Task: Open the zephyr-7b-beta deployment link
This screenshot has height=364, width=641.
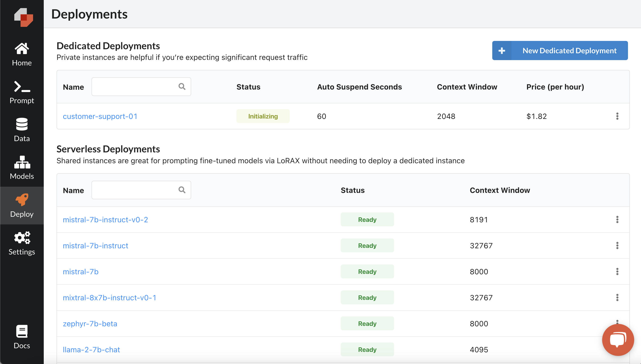Action: 90,324
